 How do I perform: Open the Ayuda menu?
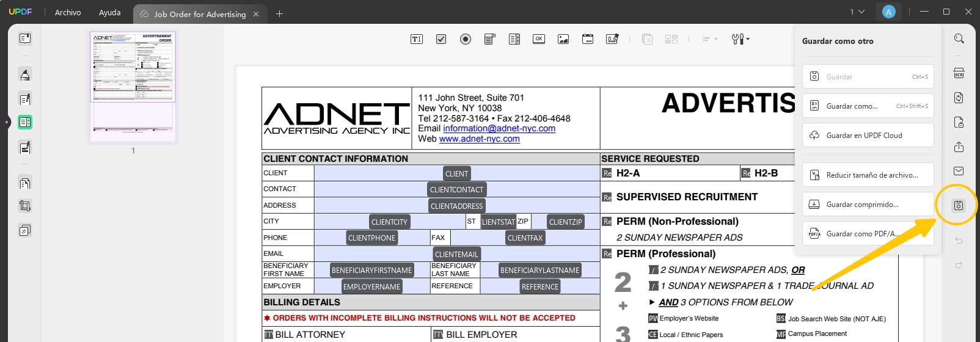110,12
